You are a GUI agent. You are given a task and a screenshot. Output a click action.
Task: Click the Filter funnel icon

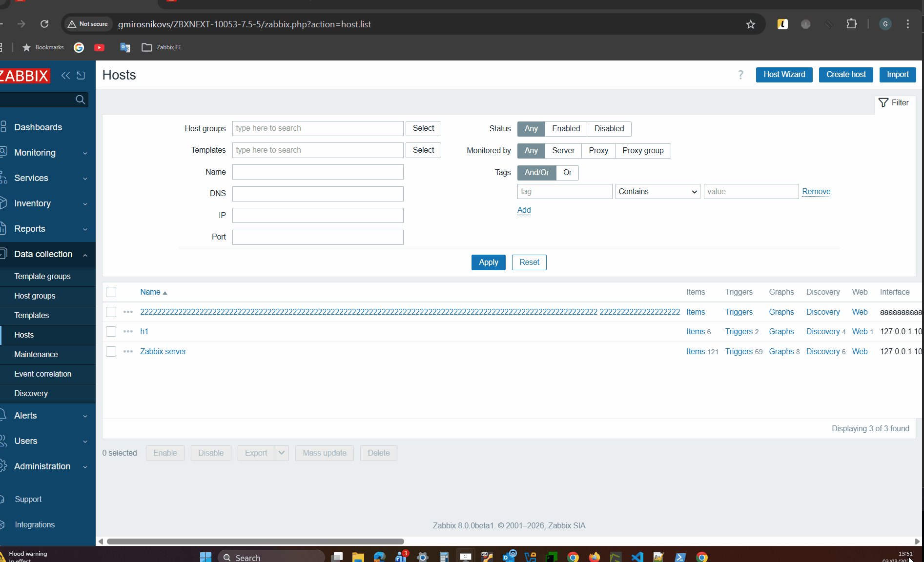[883, 102]
